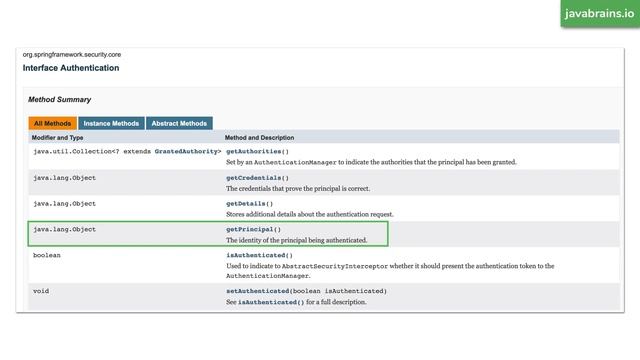Click the 'Method and Description' column header

point(259,138)
